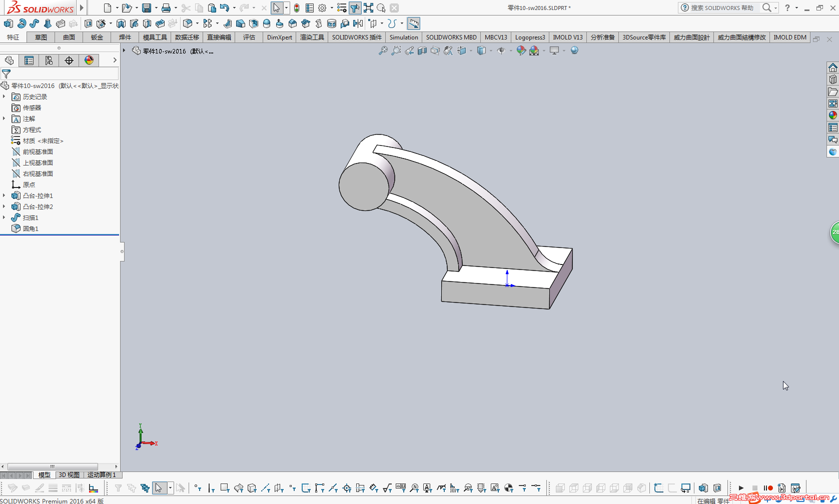Image resolution: width=839 pixels, height=504 pixels.
Task: Open the Simulation tab
Action: (x=404, y=37)
